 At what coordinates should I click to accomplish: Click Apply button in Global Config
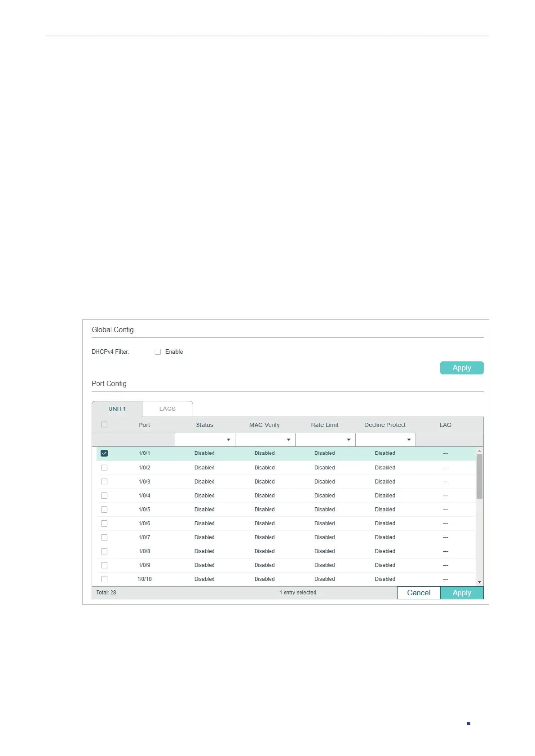pyautogui.click(x=462, y=368)
